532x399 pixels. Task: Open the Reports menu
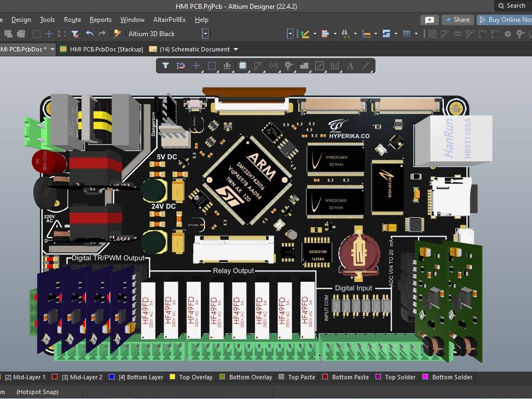pyautogui.click(x=100, y=20)
